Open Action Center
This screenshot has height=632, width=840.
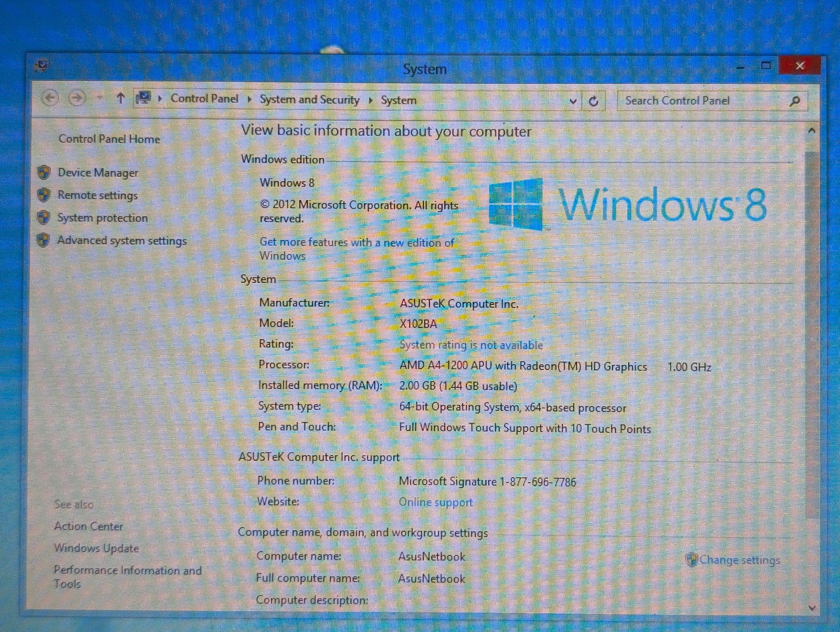click(x=89, y=526)
